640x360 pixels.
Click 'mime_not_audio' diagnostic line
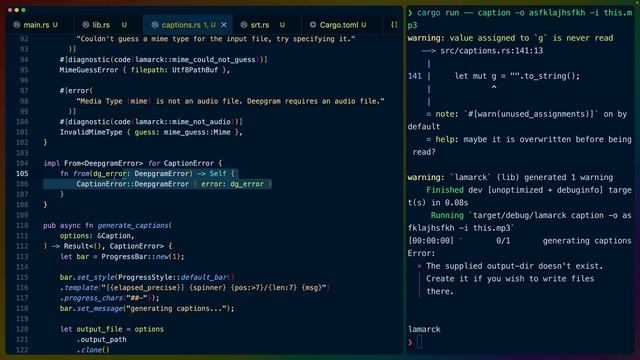151,122
